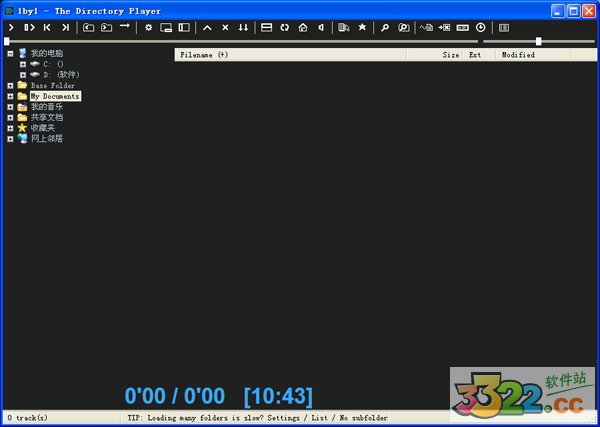Viewport: 600px width, 427px height.
Task: Click the horizontal split layout icon
Action: (x=266, y=28)
